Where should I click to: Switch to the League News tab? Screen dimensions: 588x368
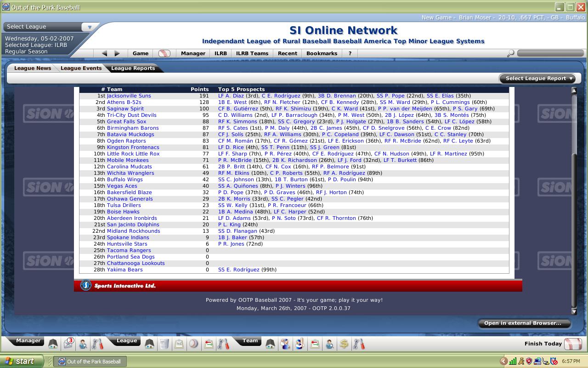pyautogui.click(x=33, y=68)
